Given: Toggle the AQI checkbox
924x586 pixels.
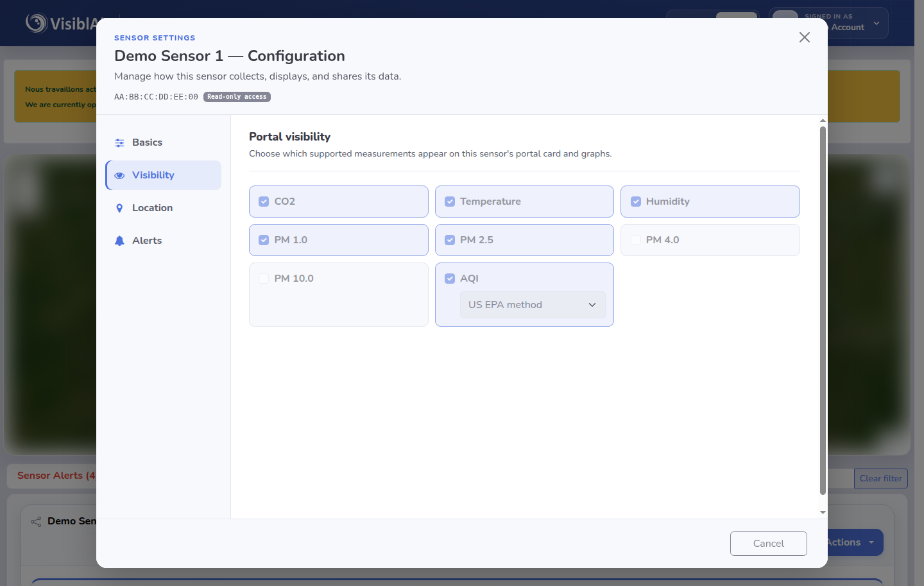Looking at the screenshot, I should point(450,279).
